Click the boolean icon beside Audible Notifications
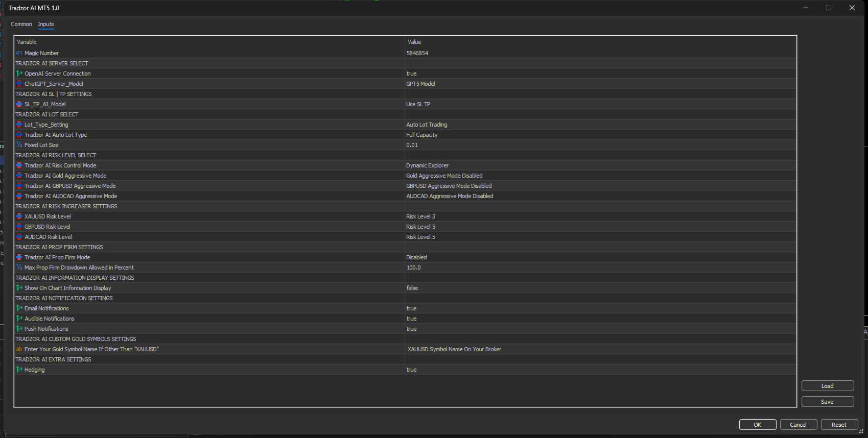The image size is (868, 438). coord(19,319)
